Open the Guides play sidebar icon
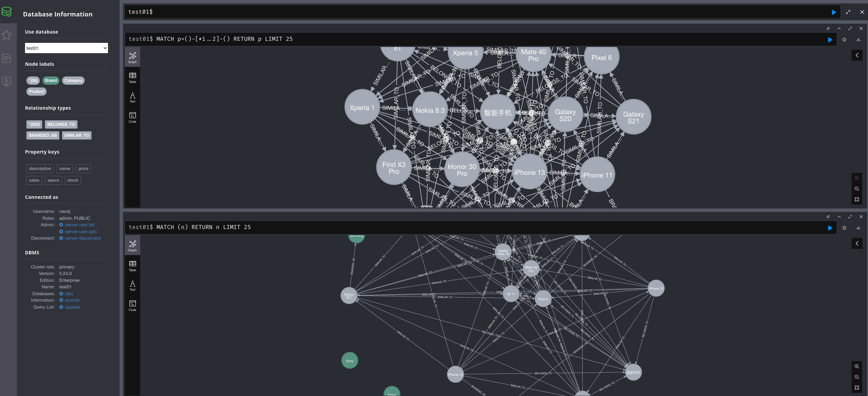This screenshot has width=868, height=396. (7, 82)
